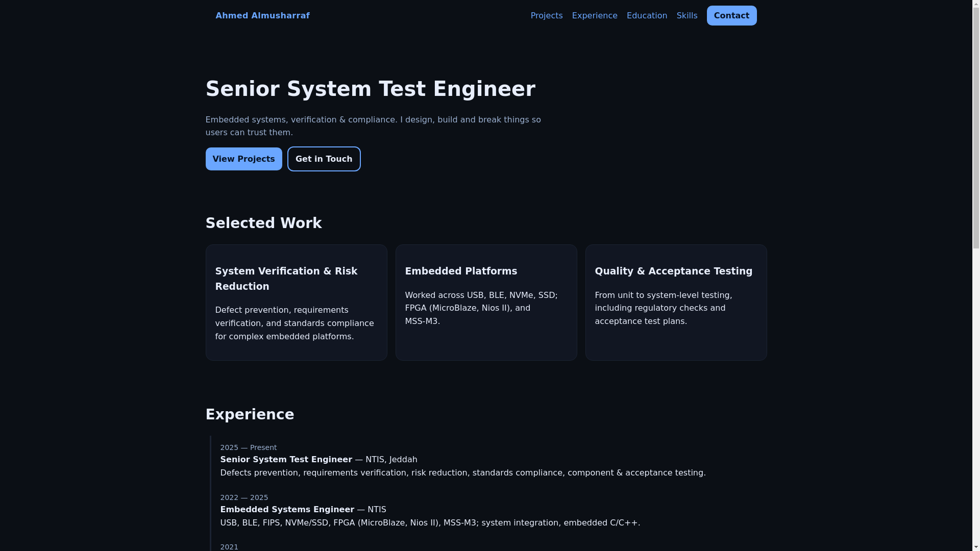Click the 'USB, BLE, FIPS, NVMe/SSD' experience description
Image resolution: width=980 pixels, height=551 pixels.
tap(430, 523)
